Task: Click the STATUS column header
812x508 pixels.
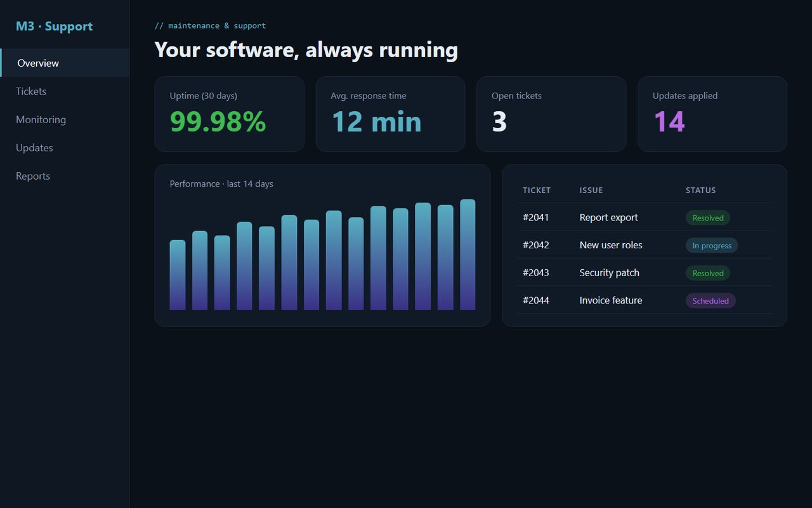Action: (x=700, y=190)
